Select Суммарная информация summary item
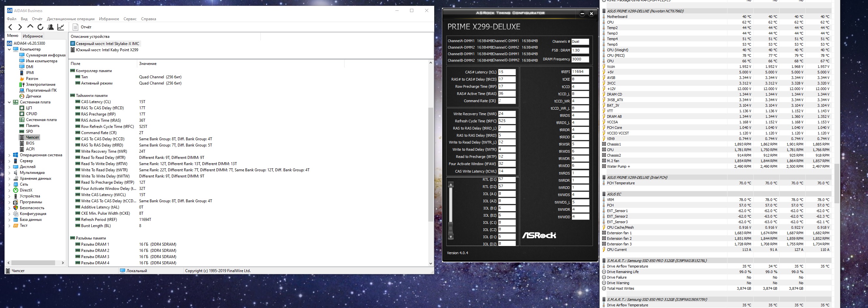This screenshot has width=868, height=308. [46, 55]
